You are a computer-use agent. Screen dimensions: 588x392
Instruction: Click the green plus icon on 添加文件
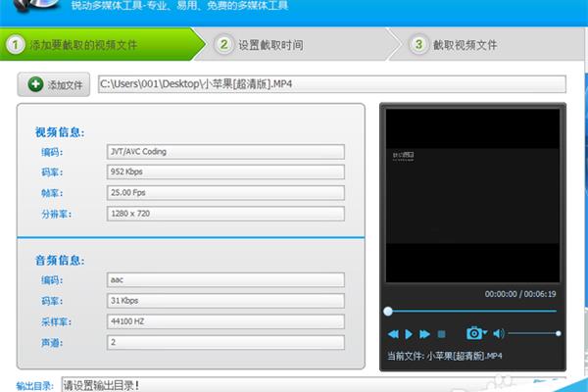tap(36, 84)
